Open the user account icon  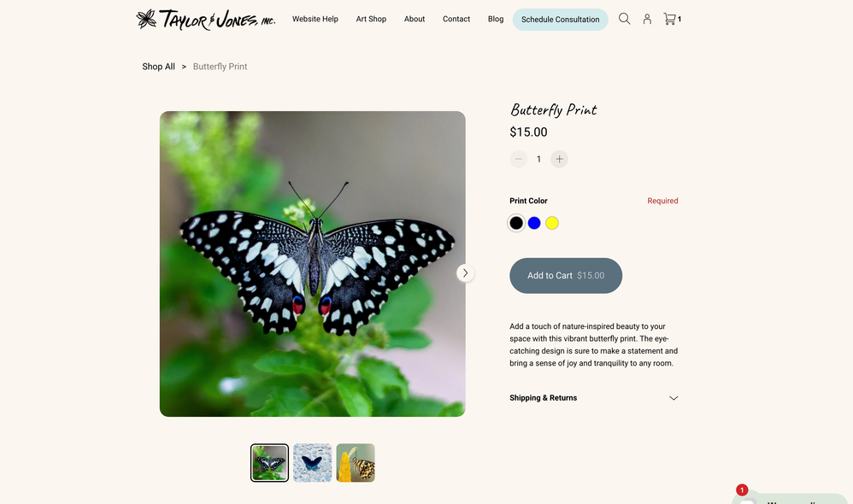click(647, 19)
